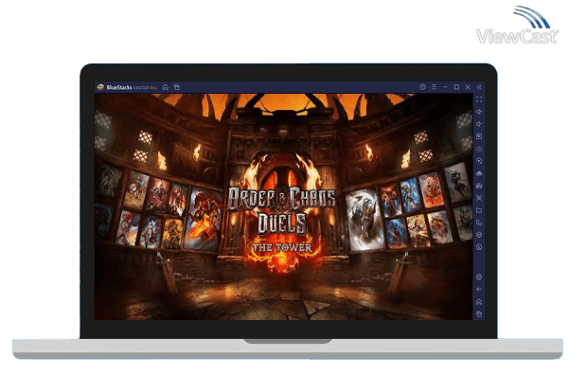Click the install APK icon in side toolbar
The width and height of the screenshot is (570, 392).
479,186
